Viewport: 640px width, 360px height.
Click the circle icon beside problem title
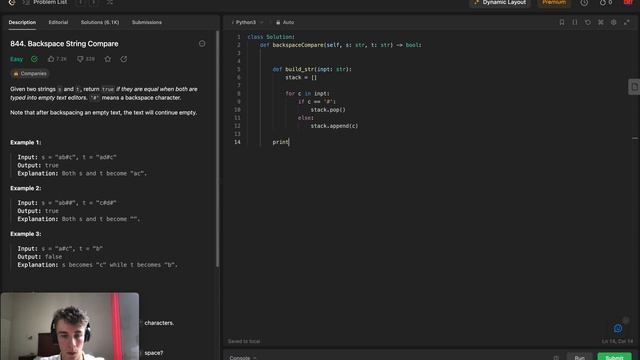tap(202, 44)
